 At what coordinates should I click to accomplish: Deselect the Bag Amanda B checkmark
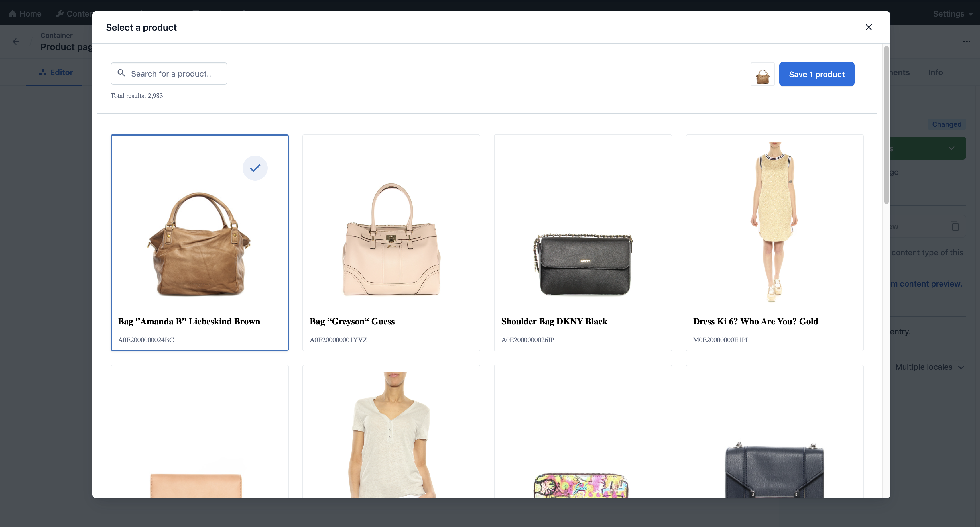coord(255,168)
